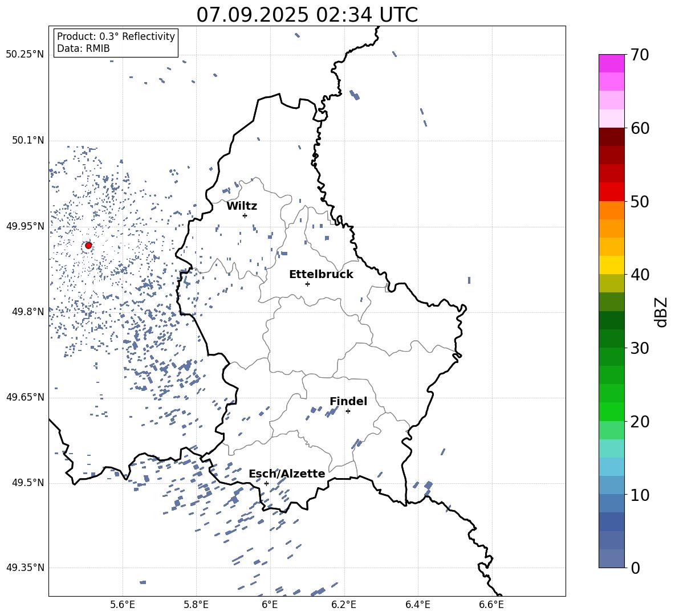Image resolution: width=675 pixels, height=616 pixels.
Task: Click the grey-blue bottom colorbar segment
Action: [x=612, y=558]
